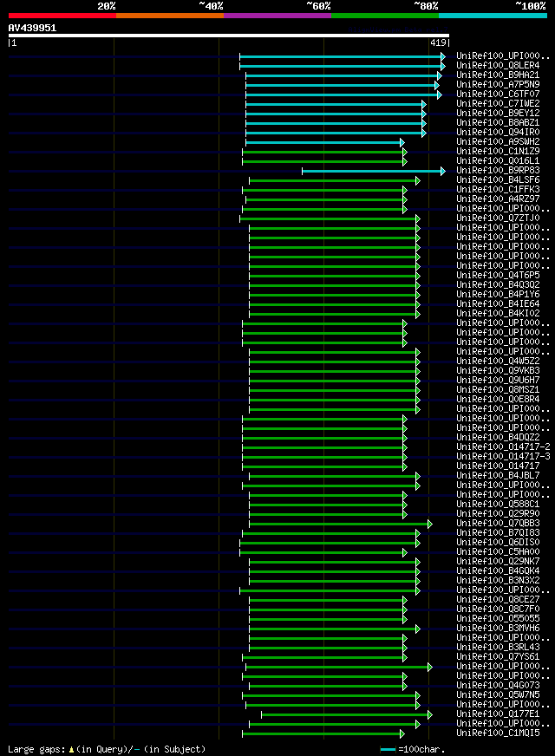Viewport: 555px width, 756px height.
Task: Open UniRef100_B4LSF6 entry
Action: point(498,180)
